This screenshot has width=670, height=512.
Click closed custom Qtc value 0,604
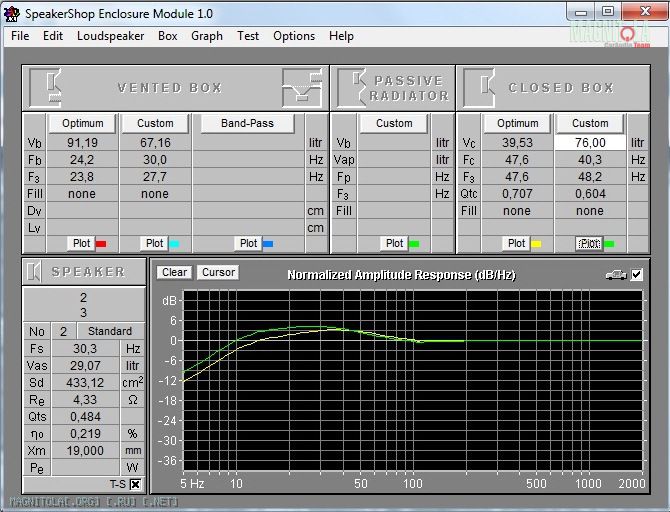tap(590, 194)
